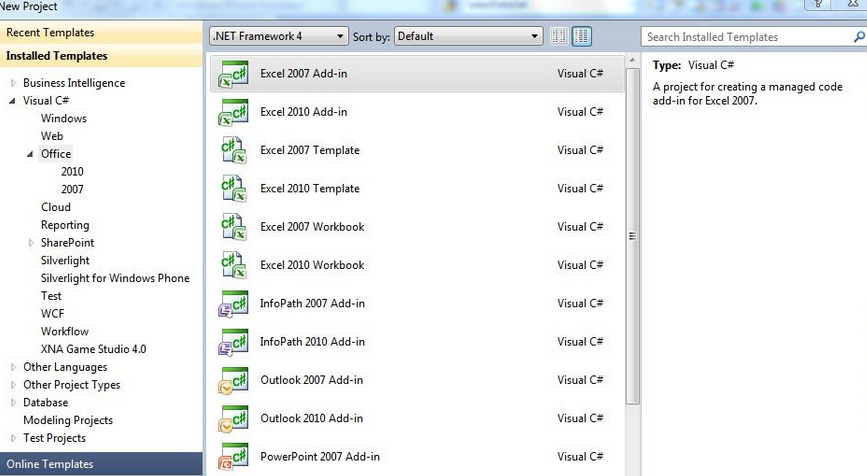867x476 pixels.
Task: Open the Sort by Default dropdown
Action: 468,36
